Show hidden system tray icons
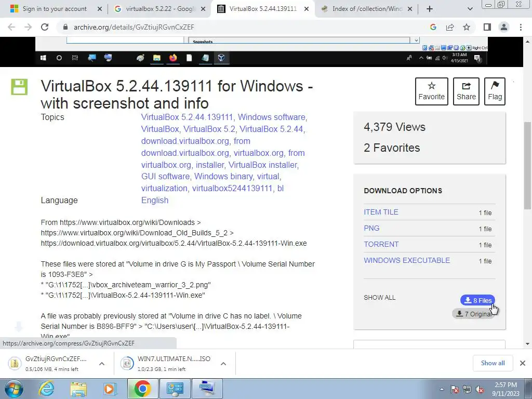 click(442, 389)
